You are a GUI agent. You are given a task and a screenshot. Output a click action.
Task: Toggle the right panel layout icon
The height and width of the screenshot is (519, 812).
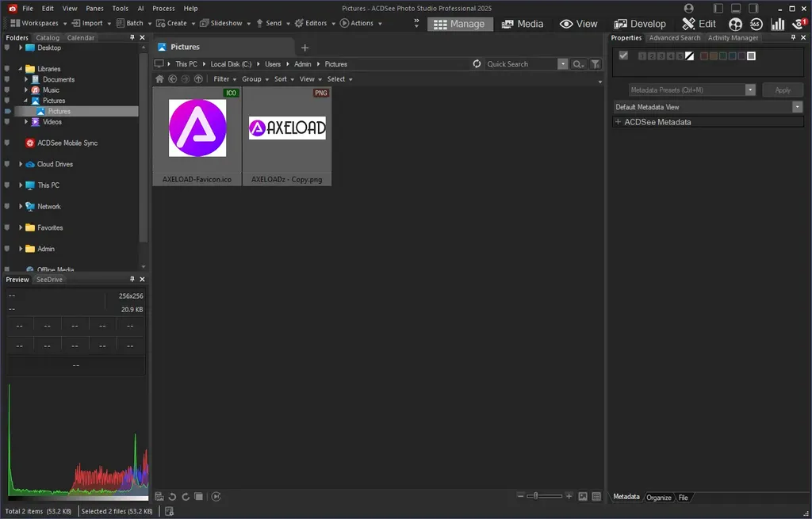click(x=753, y=8)
